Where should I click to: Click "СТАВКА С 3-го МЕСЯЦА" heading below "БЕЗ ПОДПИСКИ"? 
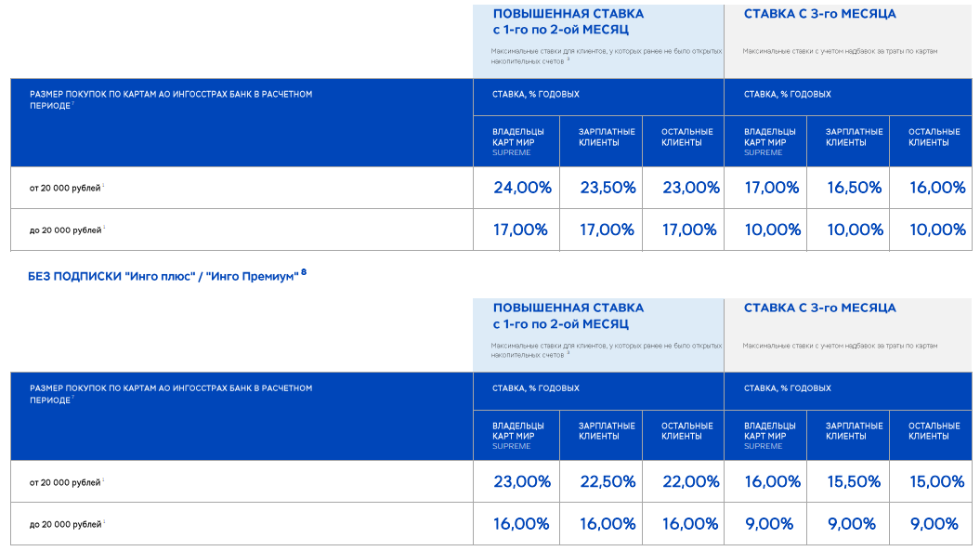pyautogui.click(x=819, y=308)
